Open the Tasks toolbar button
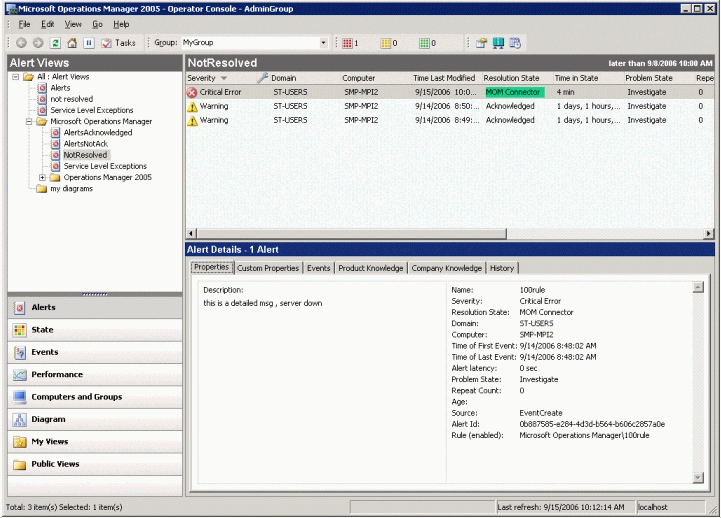 click(x=119, y=43)
